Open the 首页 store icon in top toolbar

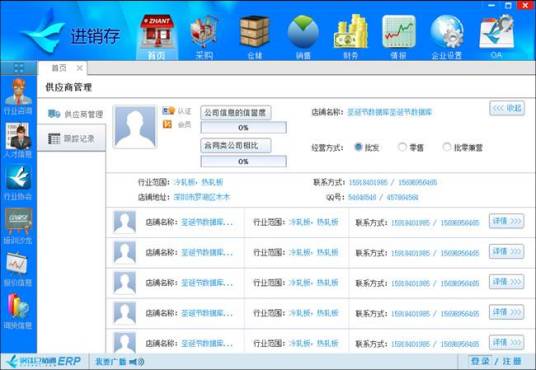pyautogui.click(x=157, y=36)
